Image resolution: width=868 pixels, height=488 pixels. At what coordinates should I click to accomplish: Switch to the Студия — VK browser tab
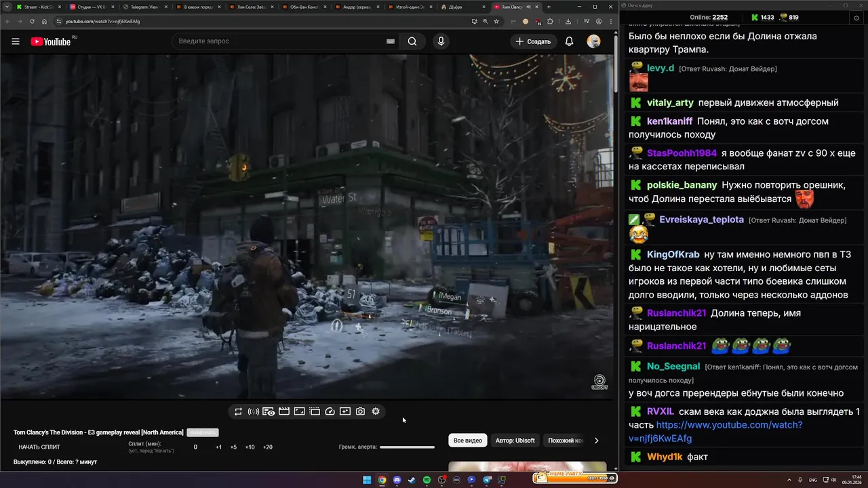(x=90, y=7)
